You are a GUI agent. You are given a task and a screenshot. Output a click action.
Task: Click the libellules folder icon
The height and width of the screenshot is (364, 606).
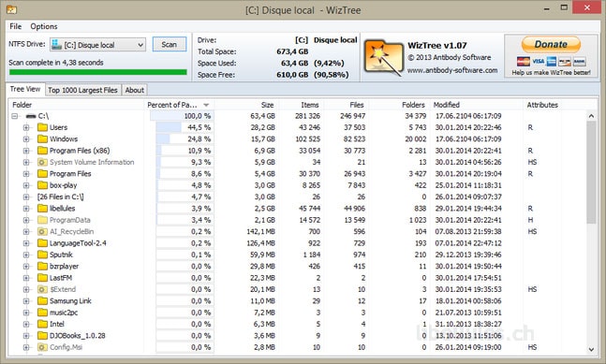pyautogui.click(x=42, y=209)
